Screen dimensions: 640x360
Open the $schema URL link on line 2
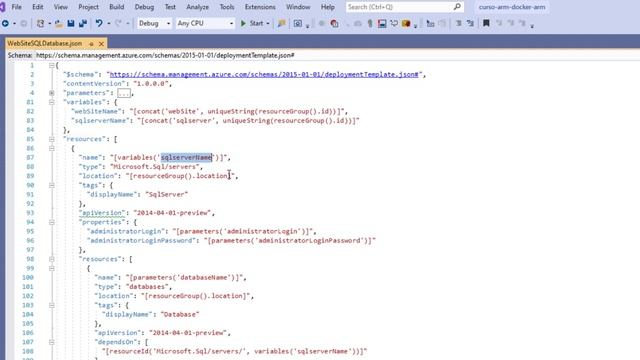click(x=264, y=74)
